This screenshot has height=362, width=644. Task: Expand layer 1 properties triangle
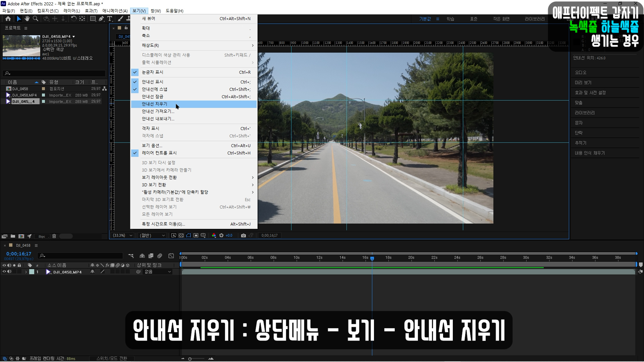tap(26, 272)
